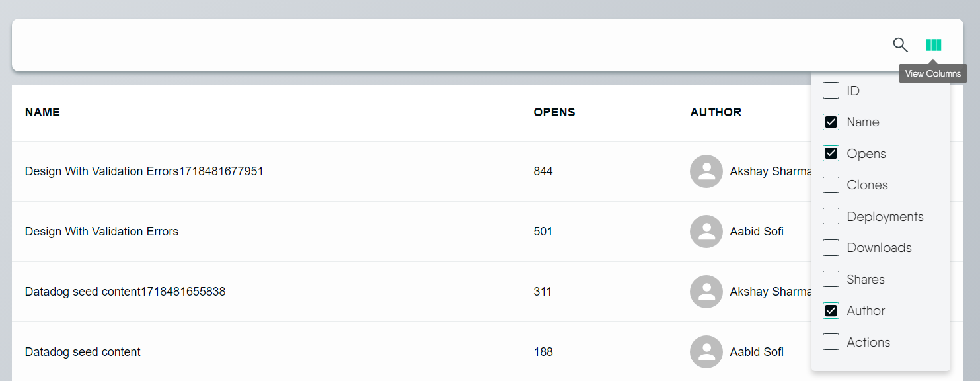The image size is (980, 381).
Task: Open the search icon in the toolbar
Action: (900, 44)
